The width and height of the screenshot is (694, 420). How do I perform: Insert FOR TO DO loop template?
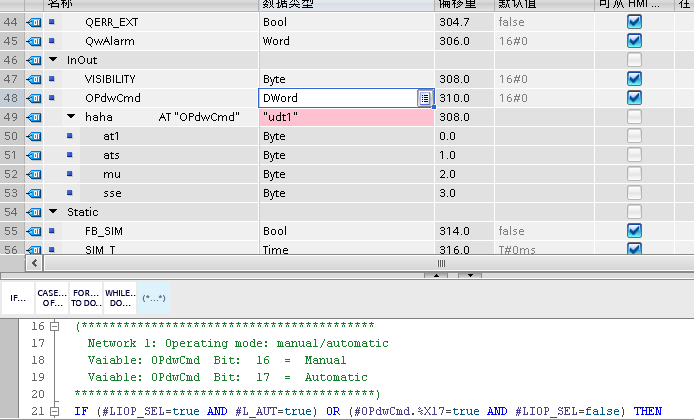coord(86,298)
